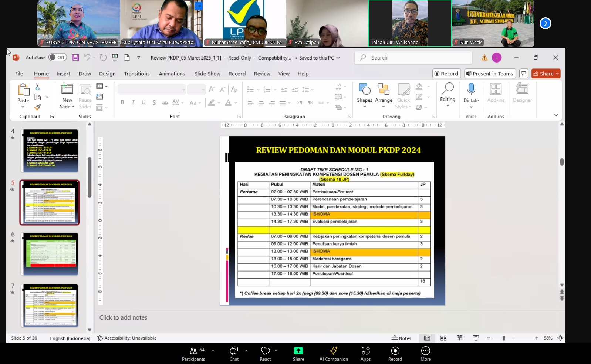Click the Clear All Formatting icon
The height and width of the screenshot is (364, 591).
[234, 89]
